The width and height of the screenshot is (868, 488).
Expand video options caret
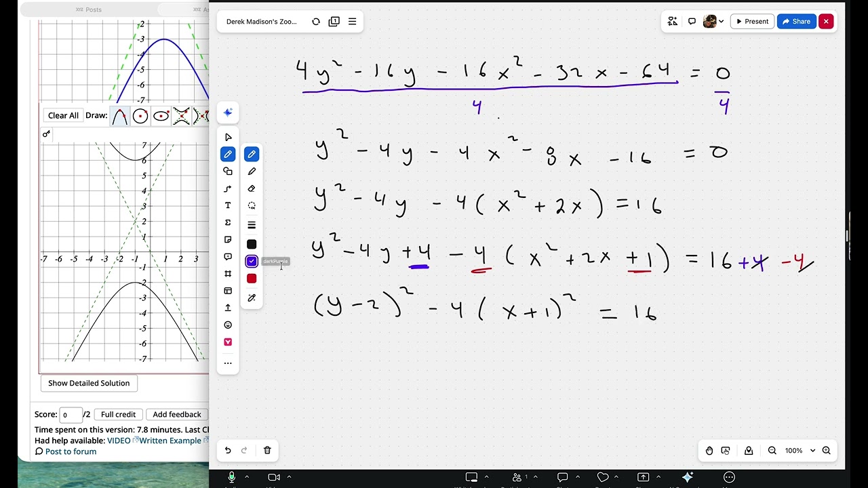pyautogui.click(x=290, y=477)
